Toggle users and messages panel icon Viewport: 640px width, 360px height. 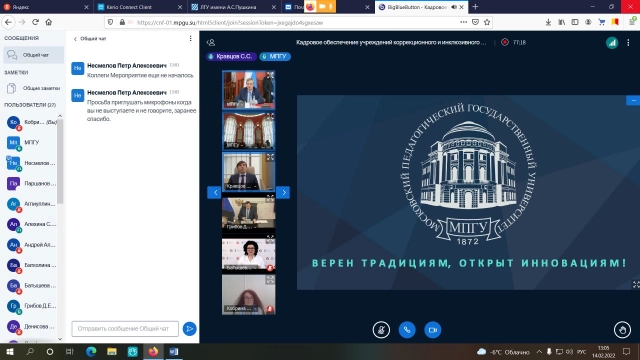[211, 42]
